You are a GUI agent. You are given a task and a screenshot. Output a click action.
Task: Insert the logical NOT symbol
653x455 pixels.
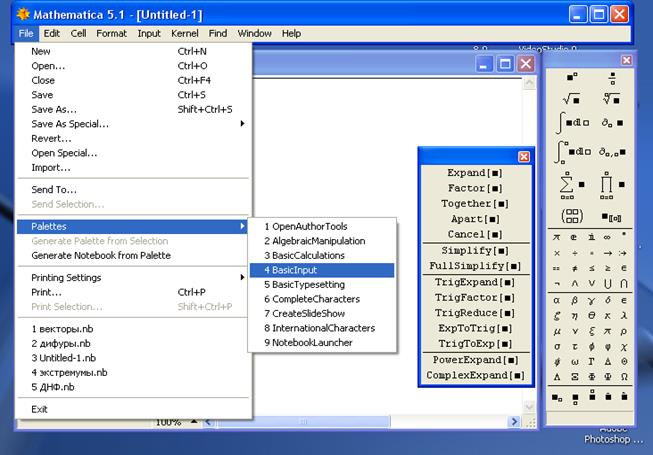point(557,284)
